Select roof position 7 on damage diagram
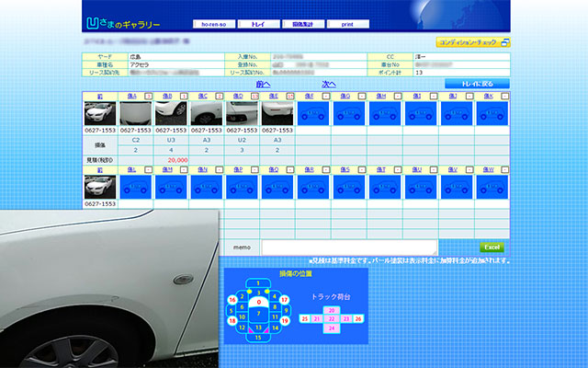Viewport: 588px width, 368px height. click(259, 314)
